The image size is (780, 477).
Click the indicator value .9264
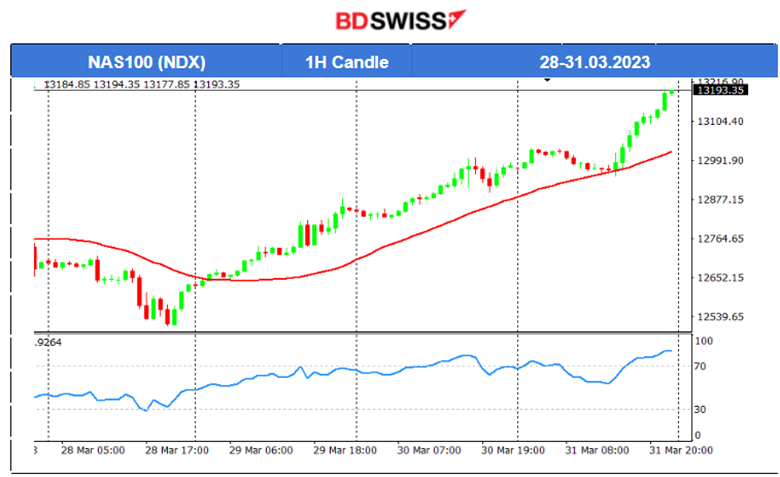[x=49, y=343]
